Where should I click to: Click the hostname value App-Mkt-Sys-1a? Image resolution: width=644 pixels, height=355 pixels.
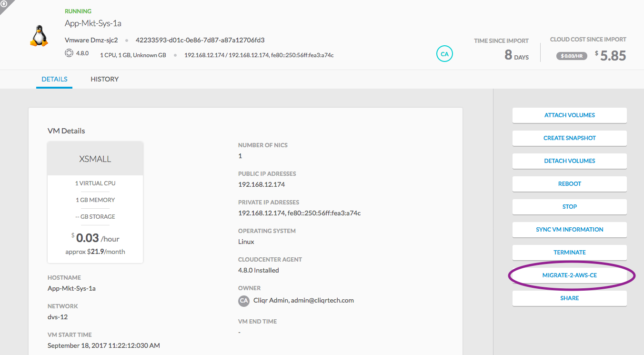coord(71,288)
